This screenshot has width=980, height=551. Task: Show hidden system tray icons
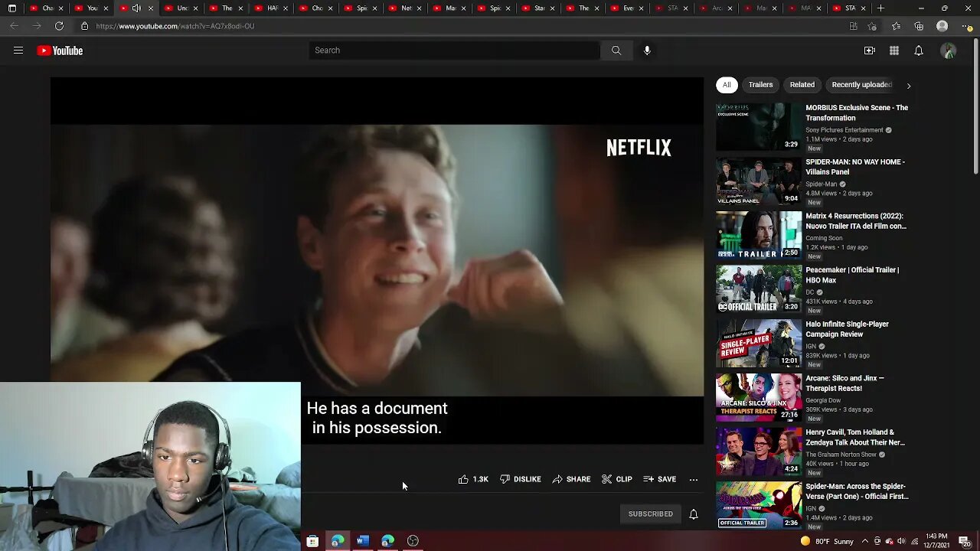point(865,542)
